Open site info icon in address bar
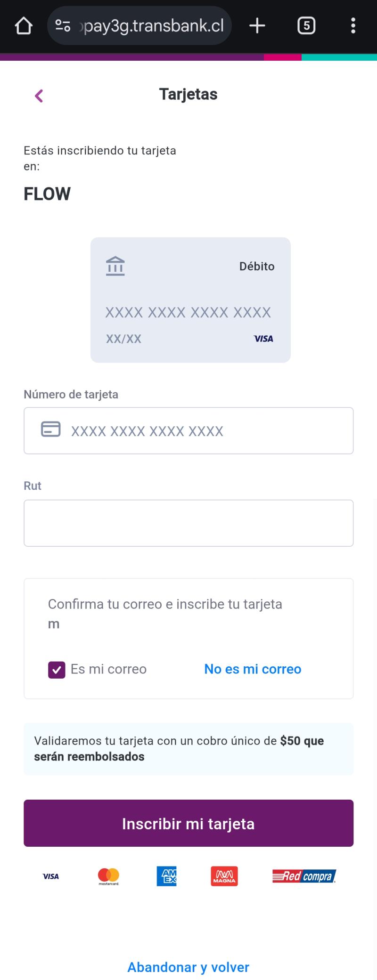Screen dimensions: 377x980 click(63, 26)
